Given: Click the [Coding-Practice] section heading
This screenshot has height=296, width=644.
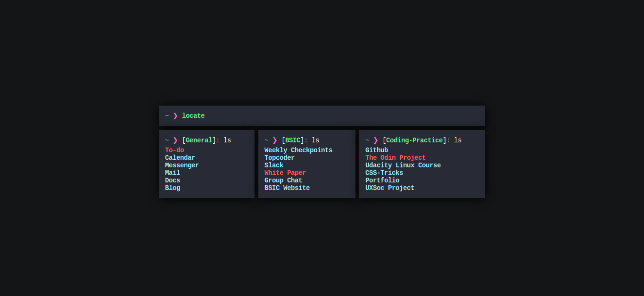Looking at the screenshot, I should pyautogui.click(x=414, y=140).
